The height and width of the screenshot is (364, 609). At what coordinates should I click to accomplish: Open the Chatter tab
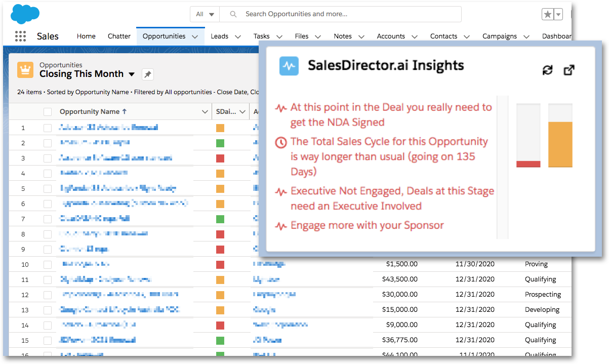[x=118, y=36]
